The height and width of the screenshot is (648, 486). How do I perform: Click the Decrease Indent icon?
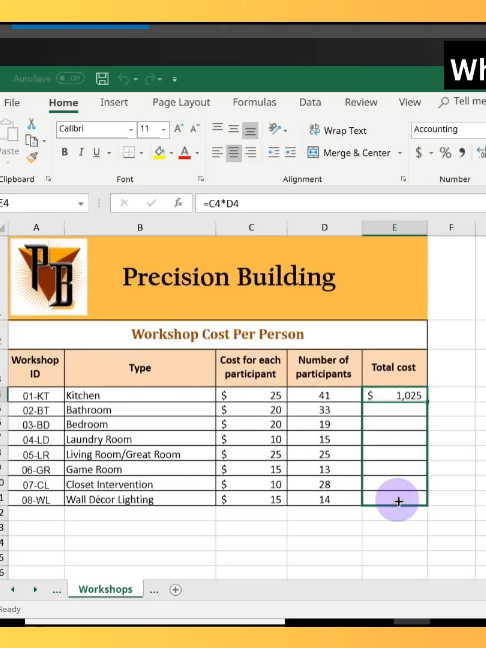click(274, 152)
